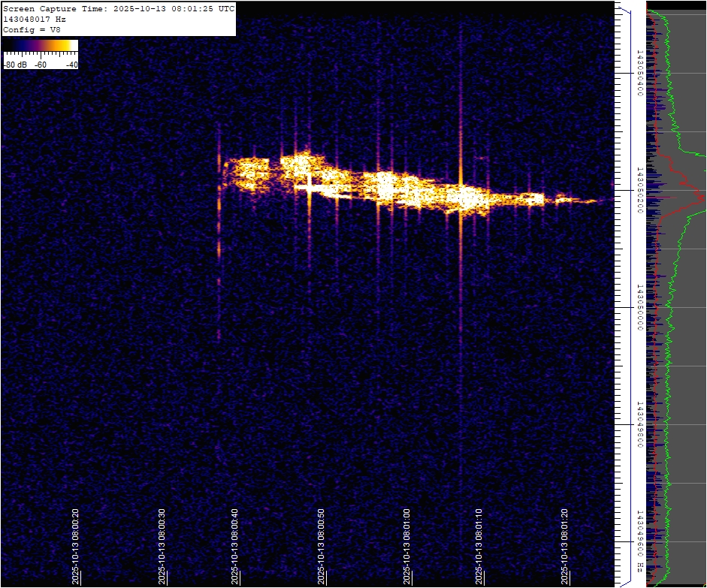Click the -80 dB scale label
This screenshot has height=588, width=707.
pos(15,65)
